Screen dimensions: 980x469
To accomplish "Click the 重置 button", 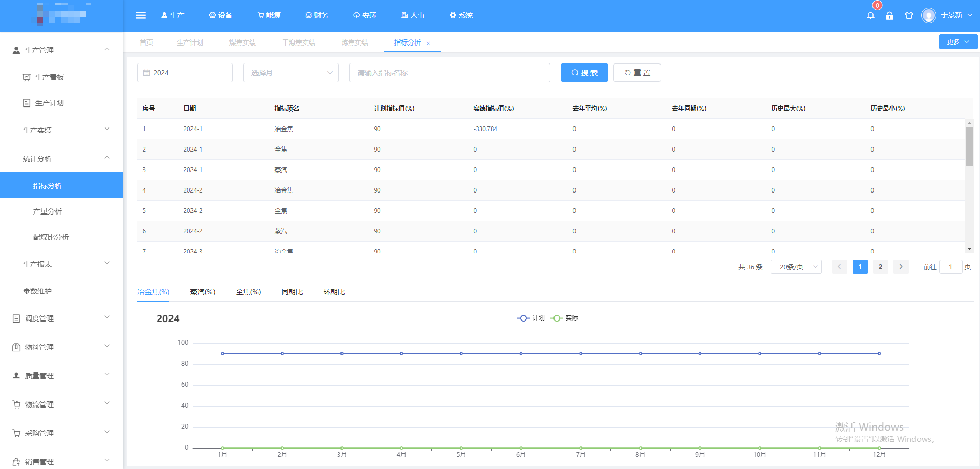I will coord(637,73).
